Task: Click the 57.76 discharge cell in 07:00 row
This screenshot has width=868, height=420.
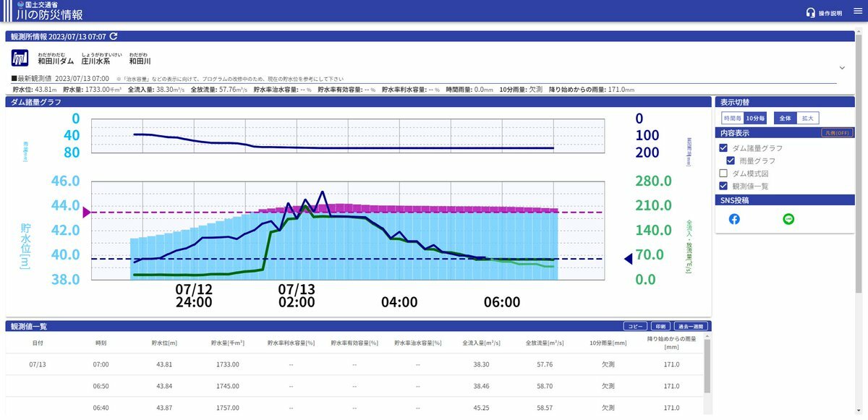Action: click(546, 365)
